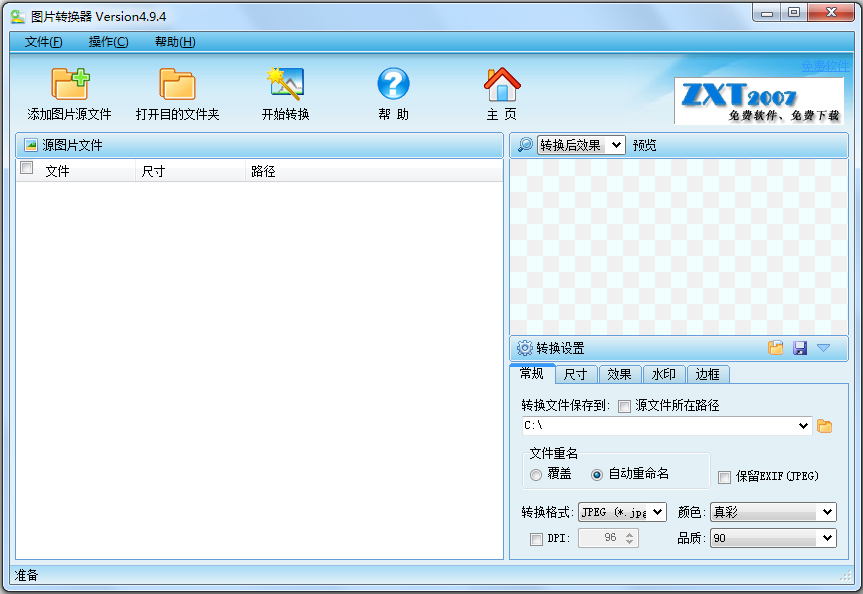Minimize the 图片转换器 window
This screenshot has height=594, width=863.
point(767,12)
